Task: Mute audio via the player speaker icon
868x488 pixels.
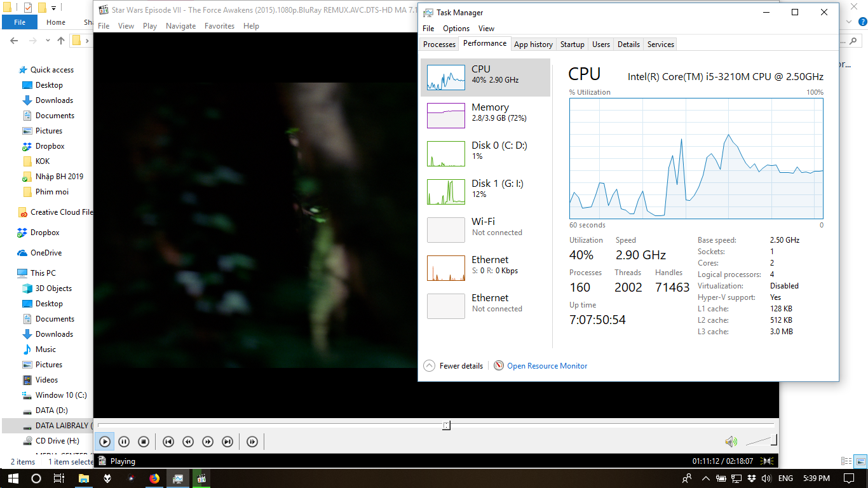Action: (x=731, y=442)
